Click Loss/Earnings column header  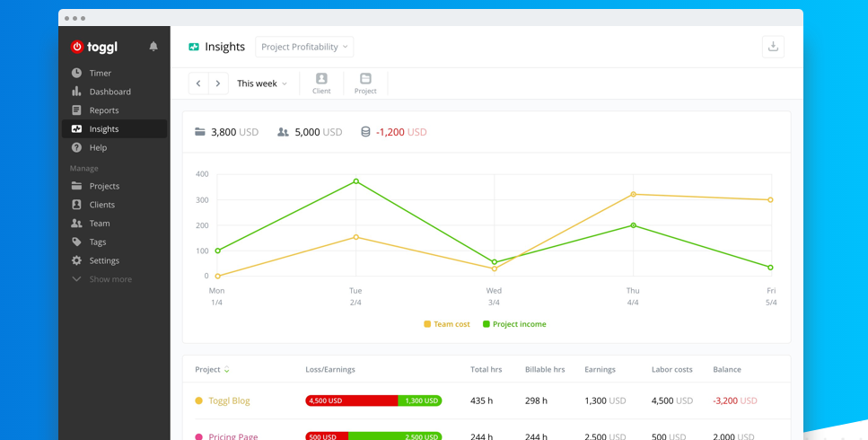[330, 370]
